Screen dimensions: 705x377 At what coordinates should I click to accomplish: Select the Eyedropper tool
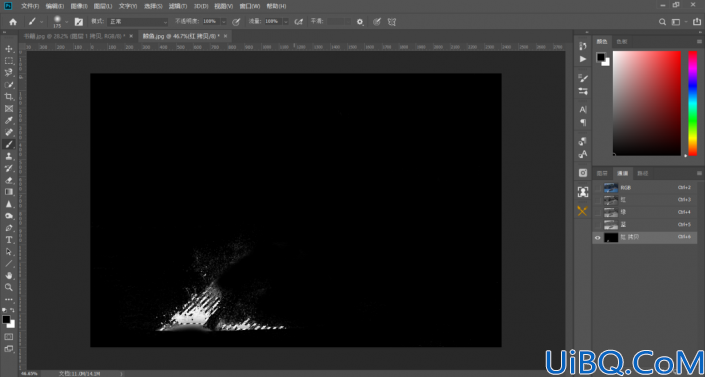(x=9, y=120)
